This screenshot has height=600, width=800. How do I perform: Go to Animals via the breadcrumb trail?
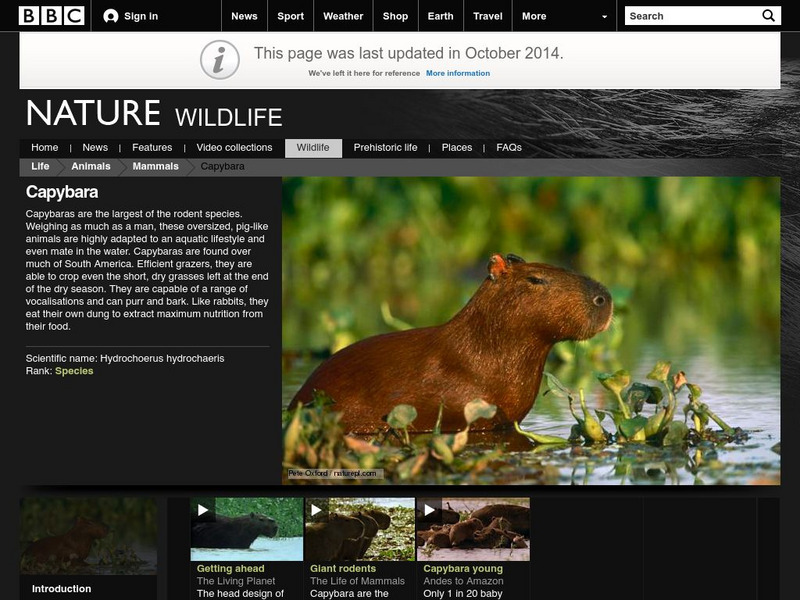(x=89, y=167)
